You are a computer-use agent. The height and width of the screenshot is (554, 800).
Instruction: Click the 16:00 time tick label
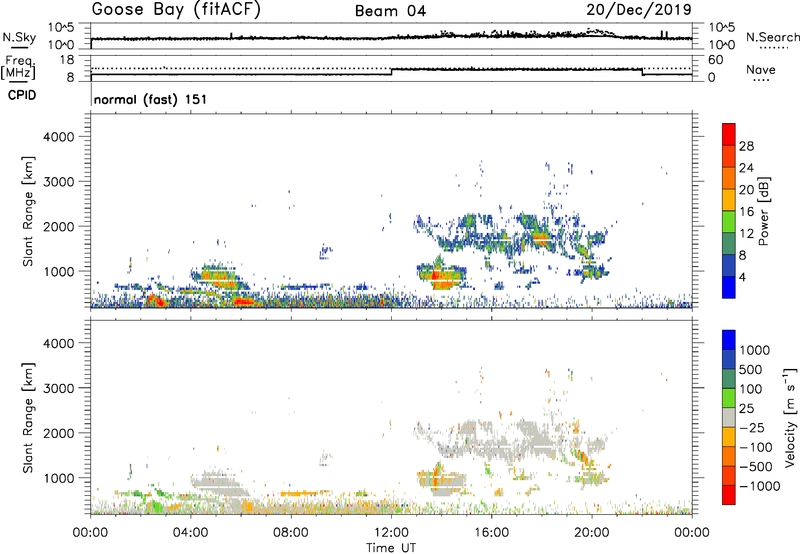coord(491,533)
